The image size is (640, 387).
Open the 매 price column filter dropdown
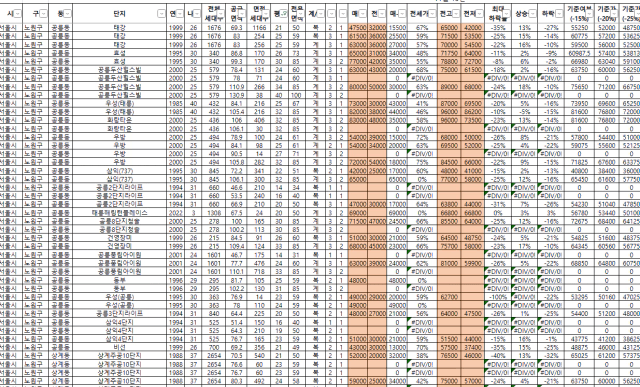(x=362, y=14)
